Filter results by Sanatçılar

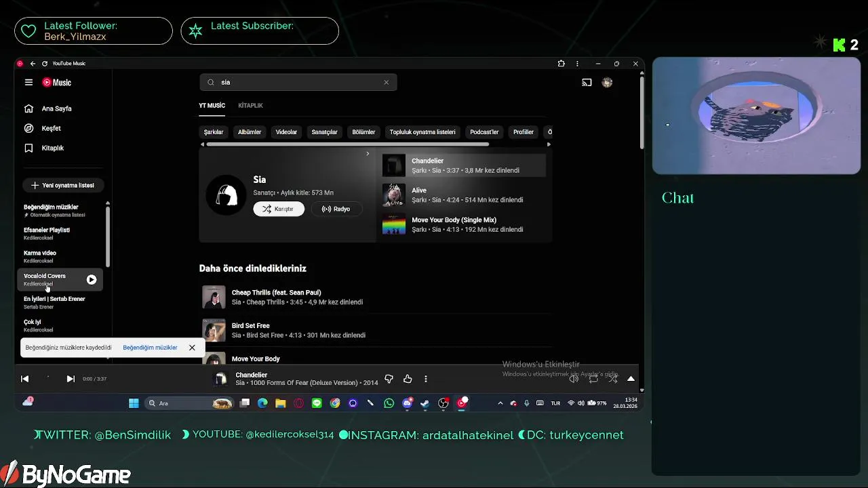click(324, 132)
